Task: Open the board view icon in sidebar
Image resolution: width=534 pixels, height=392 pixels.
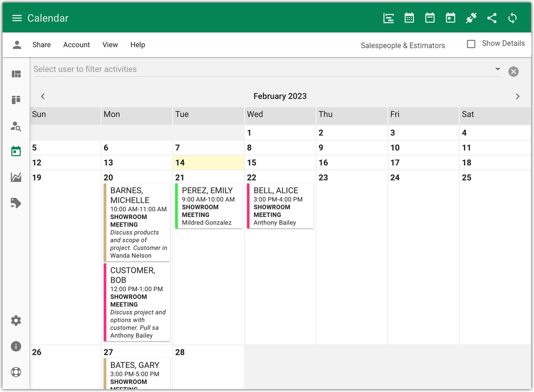Action: pos(16,100)
